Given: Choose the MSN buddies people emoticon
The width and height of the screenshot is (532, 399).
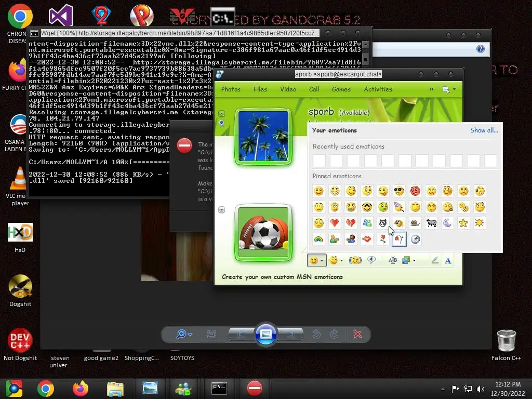Looking at the screenshot, I should coord(367,223).
